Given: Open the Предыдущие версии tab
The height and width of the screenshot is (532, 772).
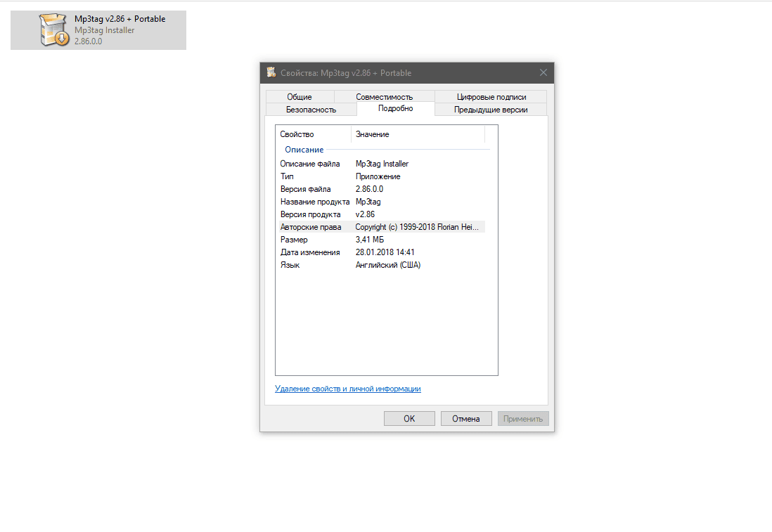Looking at the screenshot, I should (490, 110).
